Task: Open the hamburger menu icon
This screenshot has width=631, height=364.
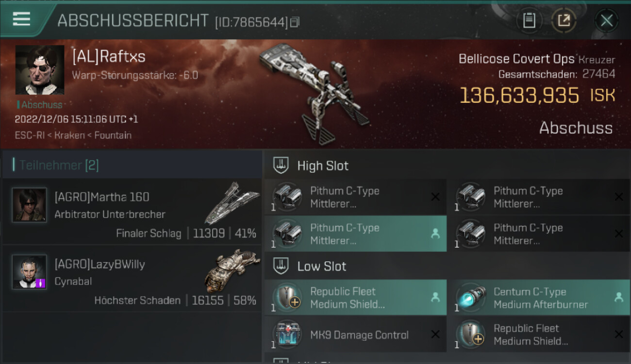Action: click(21, 19)
